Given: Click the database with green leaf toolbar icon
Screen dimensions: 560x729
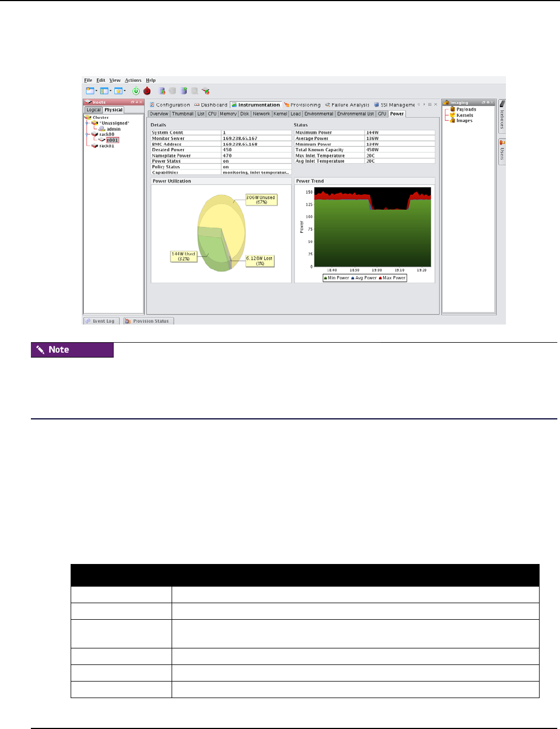Looking at the screenshot, I should click(162, 91).
